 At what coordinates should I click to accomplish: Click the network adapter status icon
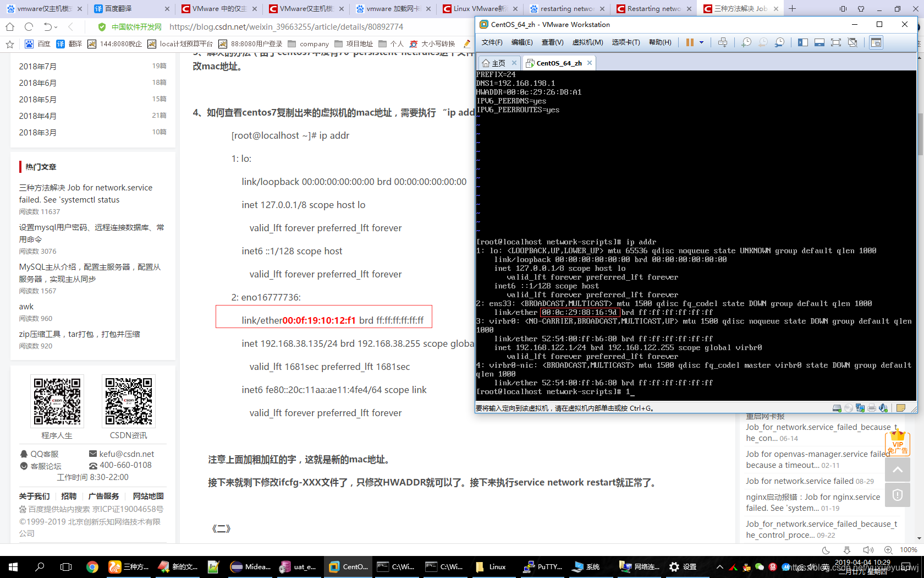(x=860, y=408)
